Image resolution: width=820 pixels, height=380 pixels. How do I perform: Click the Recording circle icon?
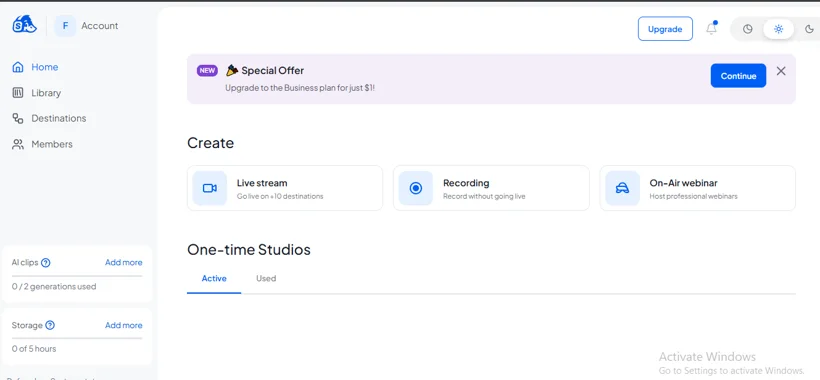pos(416,188)
